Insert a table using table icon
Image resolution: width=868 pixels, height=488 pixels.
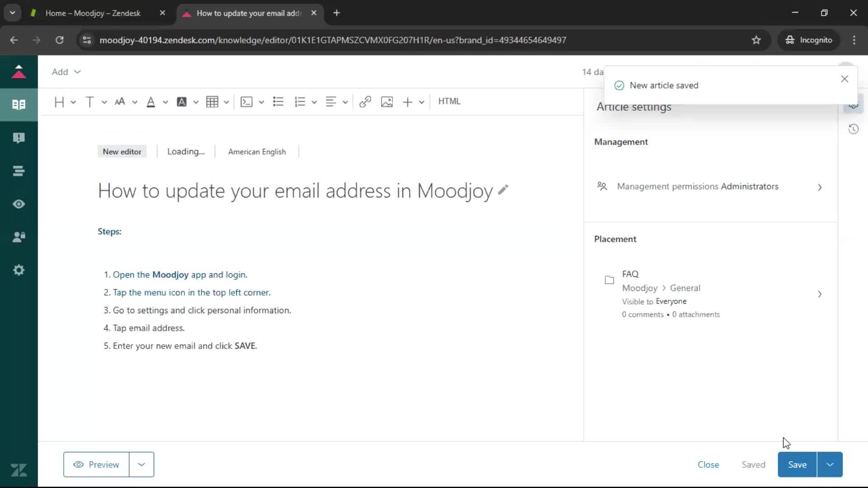click(212, 102)
